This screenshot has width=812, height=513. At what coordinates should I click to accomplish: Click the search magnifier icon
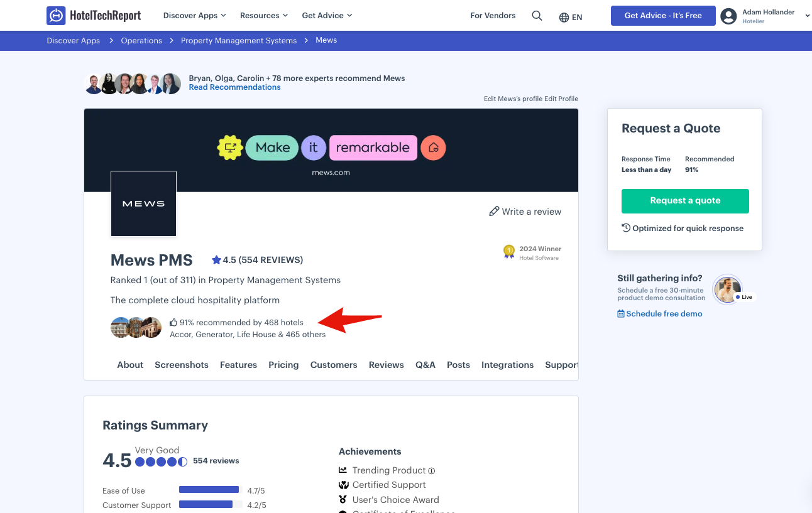coord(537,16)
